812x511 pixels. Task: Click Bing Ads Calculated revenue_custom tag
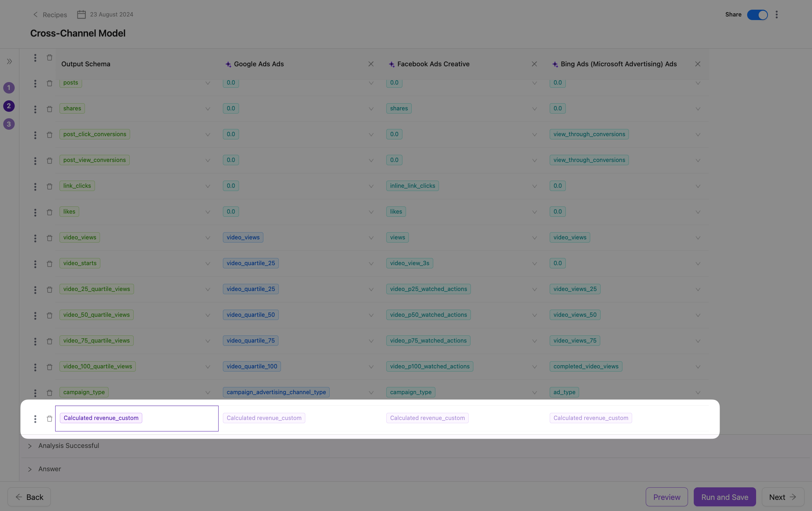pos(591,418)
